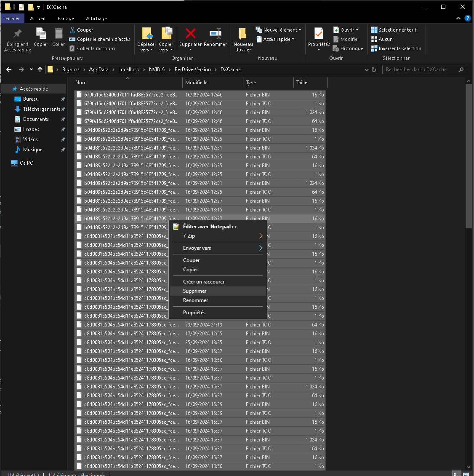Open the address bar history dropdown

pyautogui.click(x=367, y=70)
